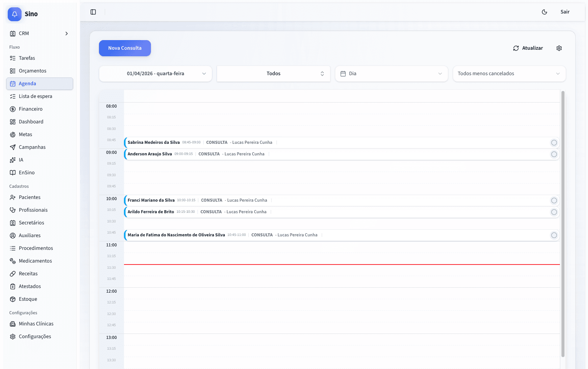Go to Tarefas menu item
Viewport: 588px width, 369px height.
(x=40, y=58)
